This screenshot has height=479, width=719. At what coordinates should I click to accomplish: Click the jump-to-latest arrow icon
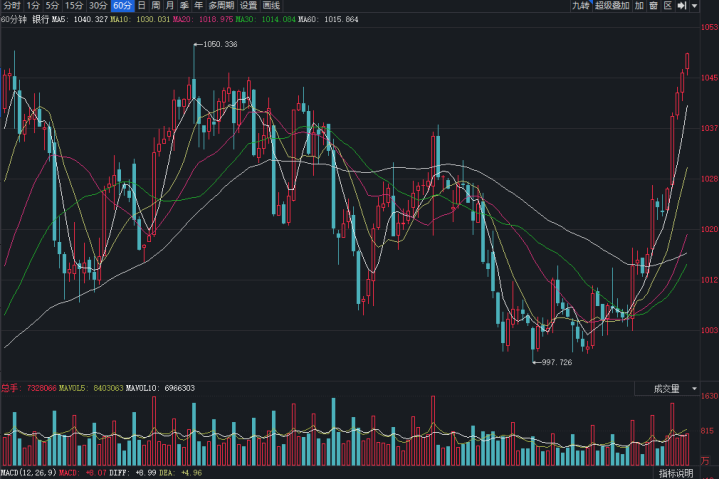point(682,6)
